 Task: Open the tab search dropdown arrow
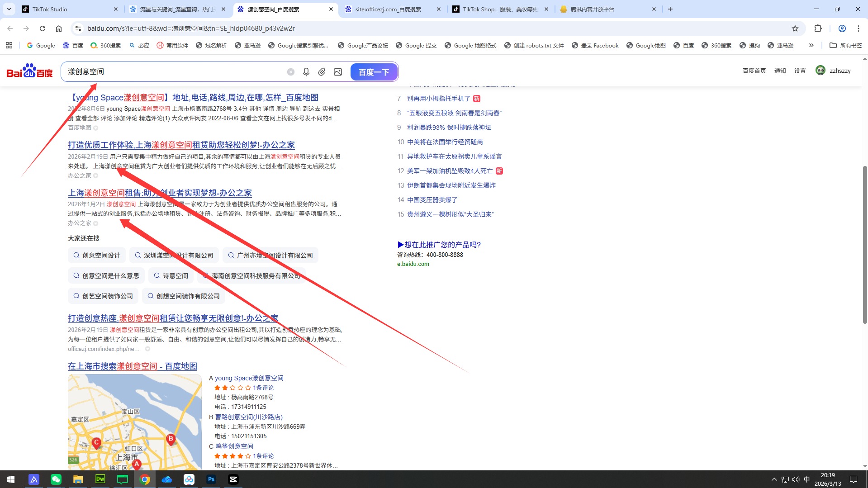coord(9,9)
